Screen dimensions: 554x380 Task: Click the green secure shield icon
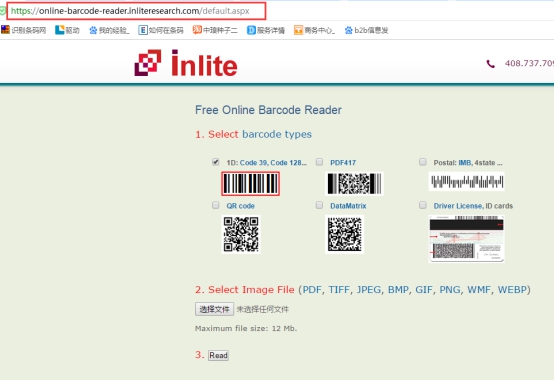[3, 11]
